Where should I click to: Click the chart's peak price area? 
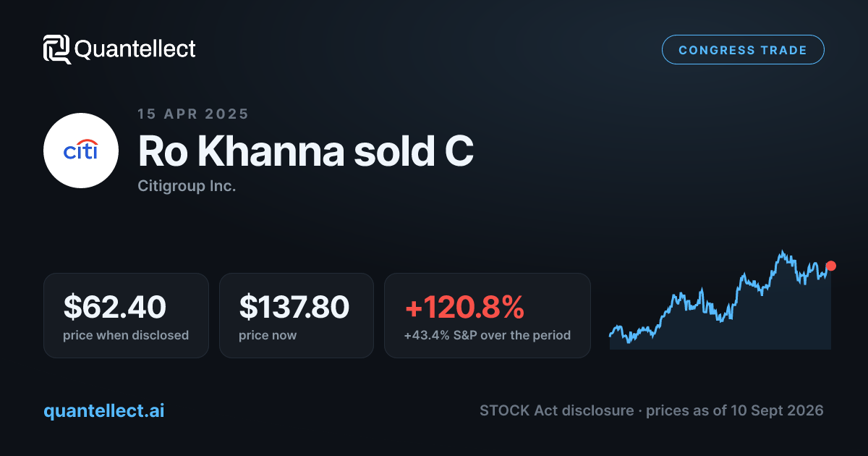click(782, 253)
